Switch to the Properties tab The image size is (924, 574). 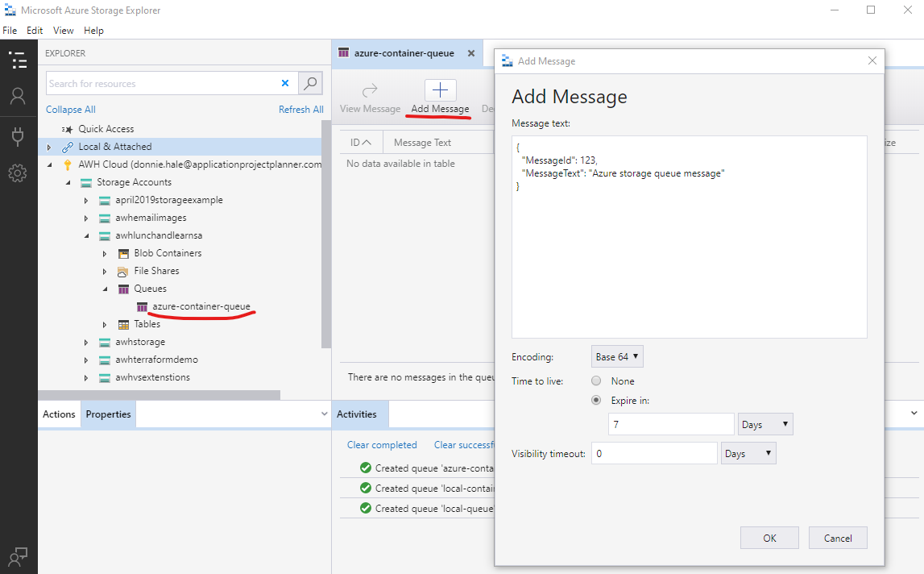point(109,414)
